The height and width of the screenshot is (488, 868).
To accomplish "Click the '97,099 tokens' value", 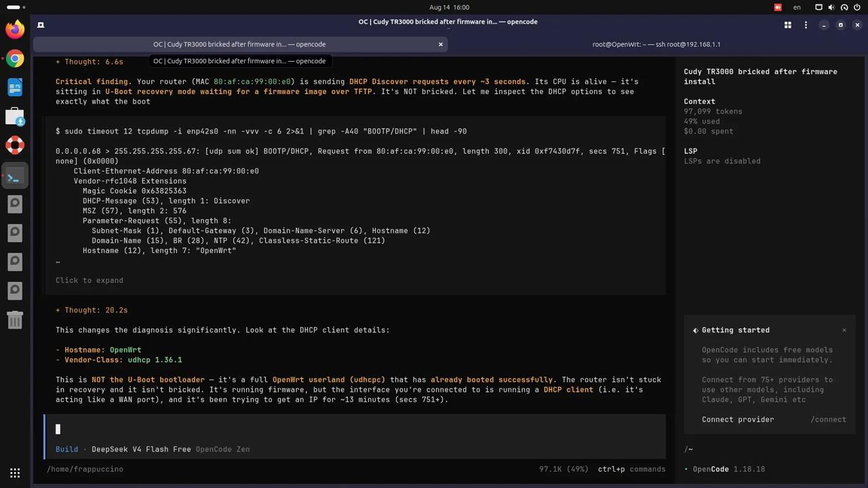I will point(713,112).
